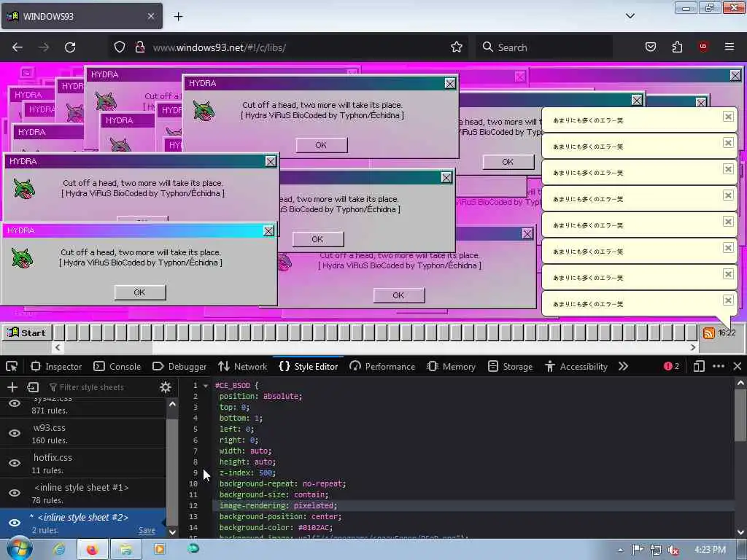Open Firefox from the Windows taskbar
The image size is (747, 560).
point(93,550)
